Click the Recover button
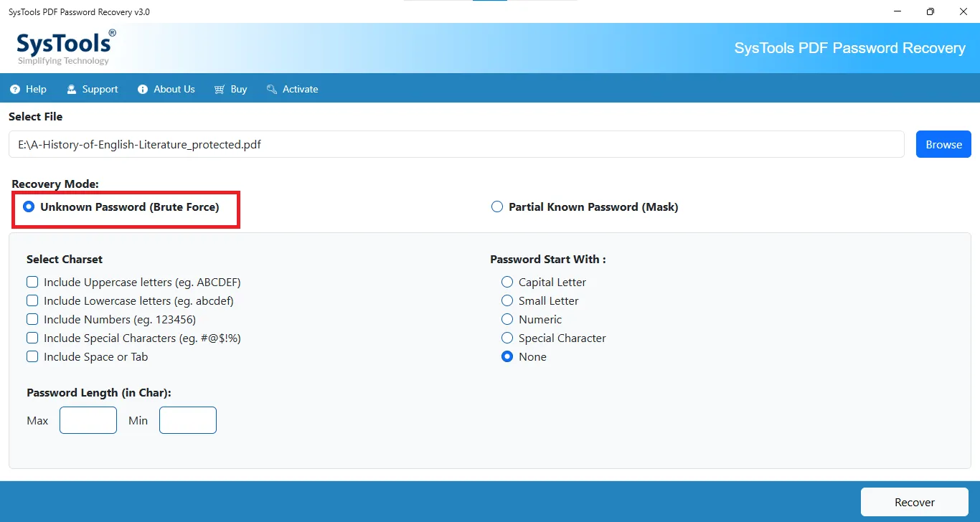 pyautogui.click(x=915, y=502)
